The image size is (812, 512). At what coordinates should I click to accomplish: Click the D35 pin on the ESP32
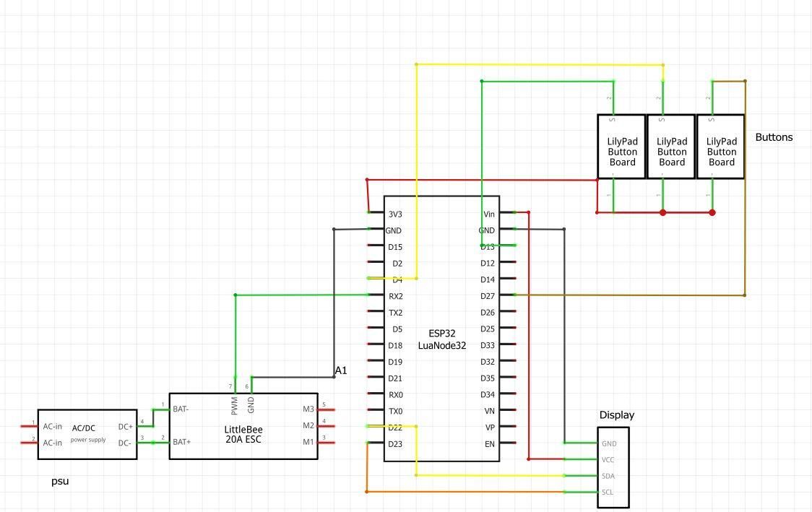[507, 378]
